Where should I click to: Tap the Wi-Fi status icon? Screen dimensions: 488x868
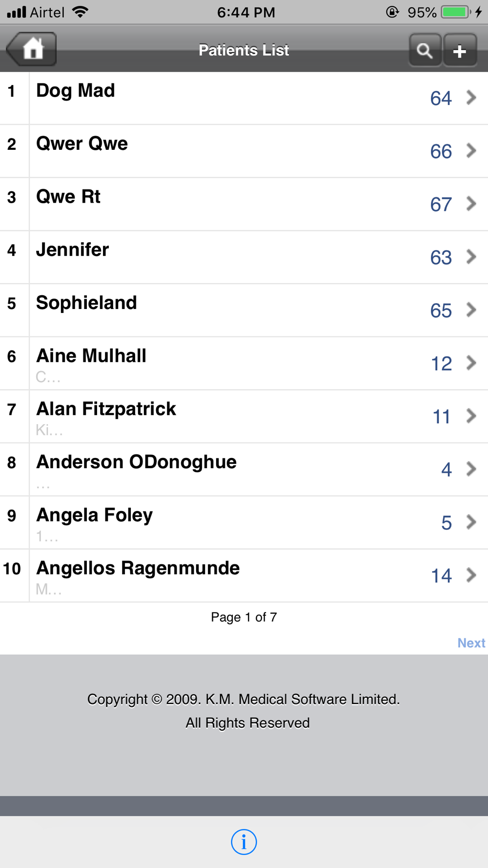[x=80, y=12]
